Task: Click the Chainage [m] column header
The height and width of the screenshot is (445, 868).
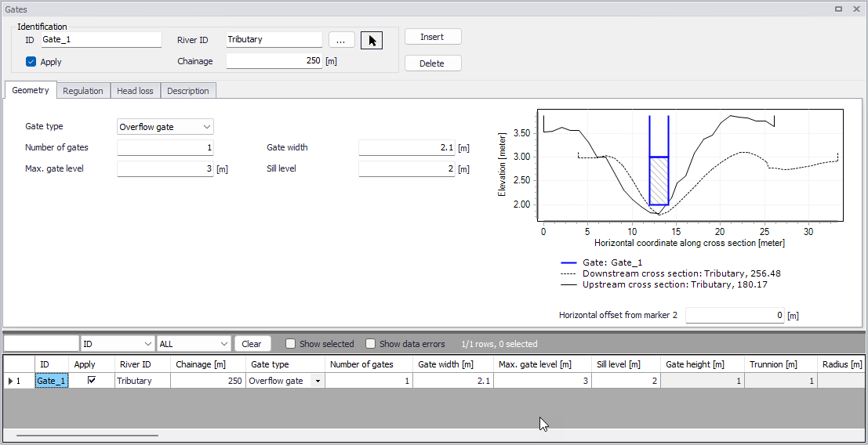Action: (x=208, y=364)
